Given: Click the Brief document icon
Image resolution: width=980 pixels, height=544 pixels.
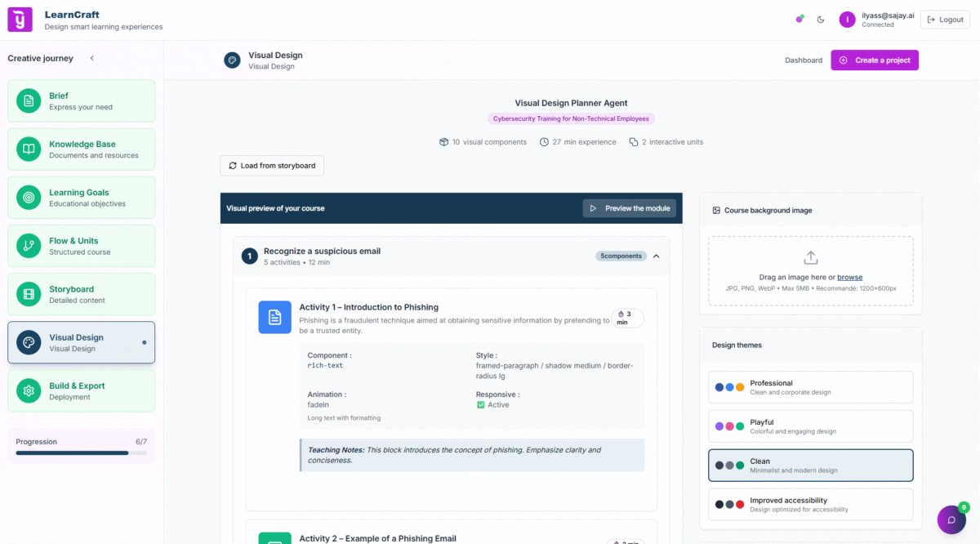Looking at the screenshot, I should 29,100.
